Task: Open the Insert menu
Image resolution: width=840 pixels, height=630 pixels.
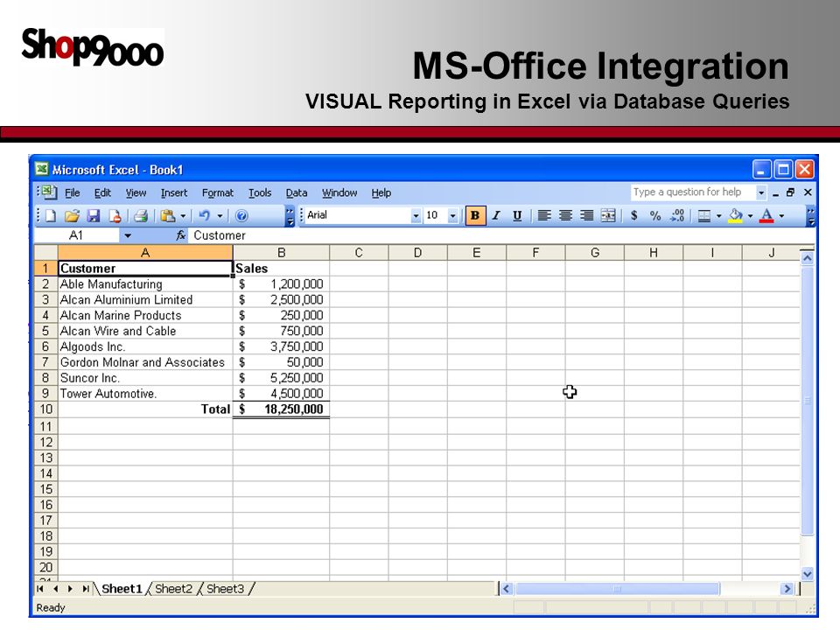Action: click(x=174, y=192)
